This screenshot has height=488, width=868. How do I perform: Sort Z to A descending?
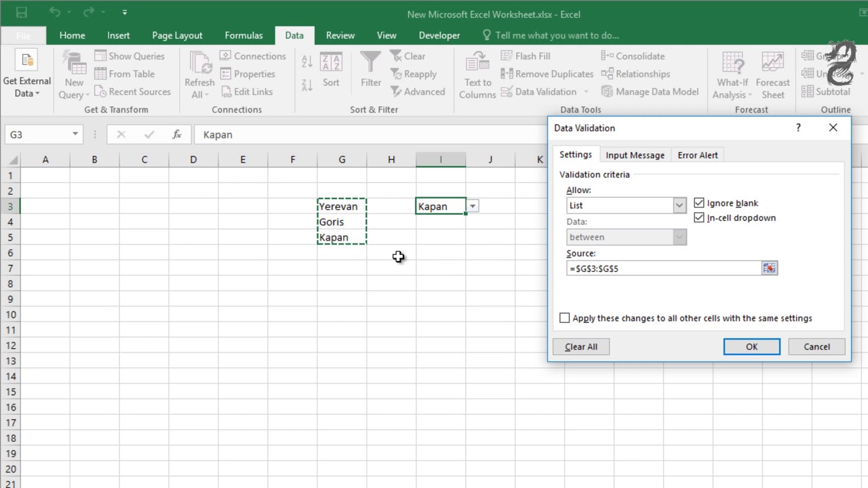pos(307,85)
